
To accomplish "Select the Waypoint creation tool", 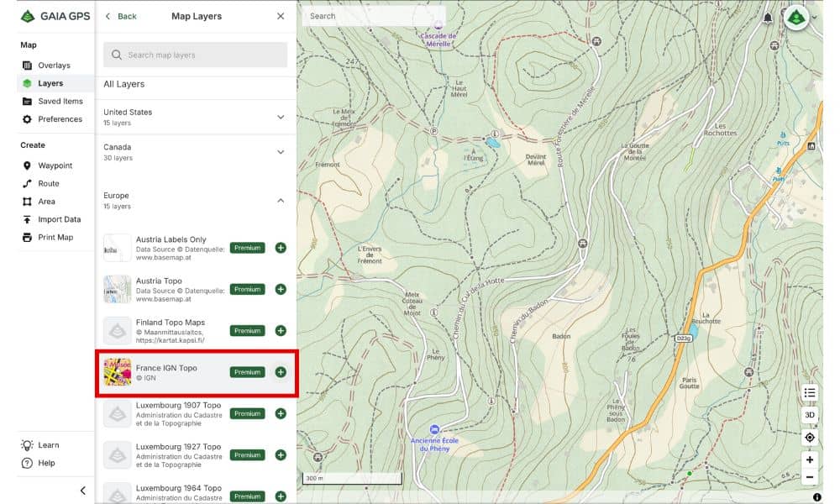I will click(53, 165).
